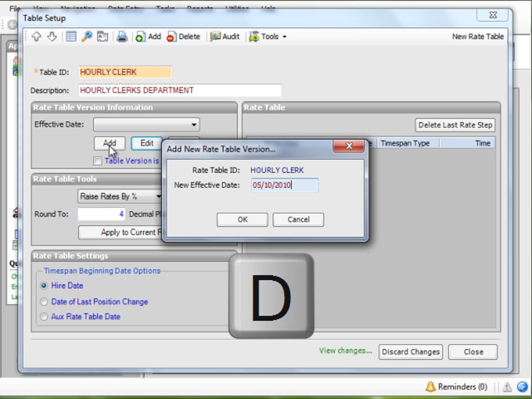Screen dimensions: 532x399
Task: Click Delete Last Rate Step button
Action: click(455, 125)
